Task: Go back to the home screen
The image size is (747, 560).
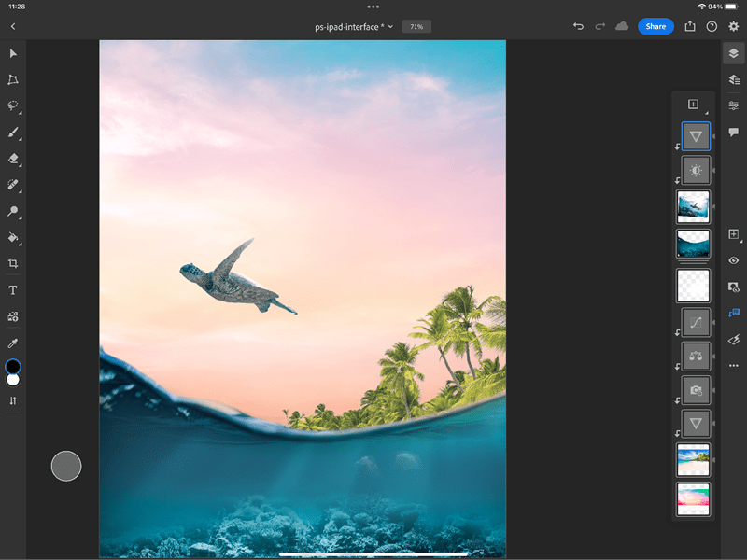Action: pos(13,27)
